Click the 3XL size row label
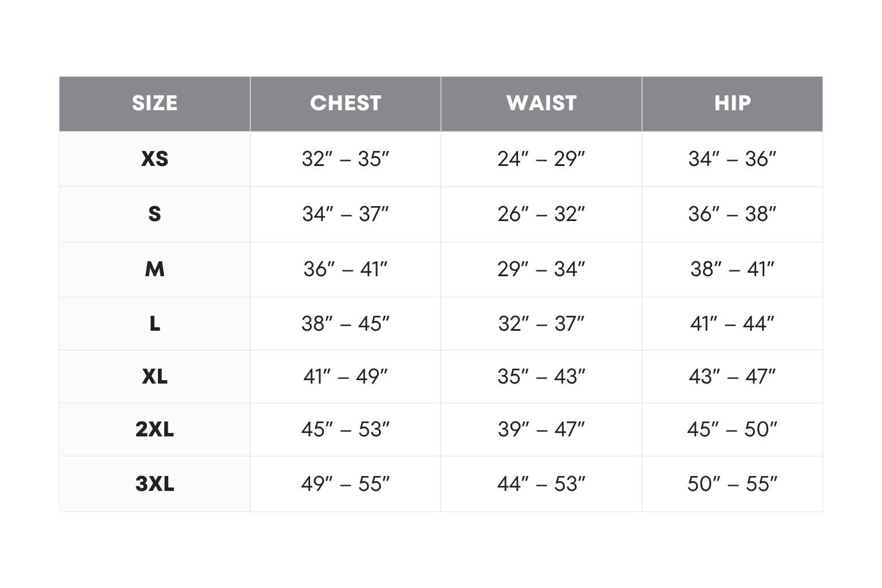The height and width of the screenshot is (588, 882). (154, 484)
